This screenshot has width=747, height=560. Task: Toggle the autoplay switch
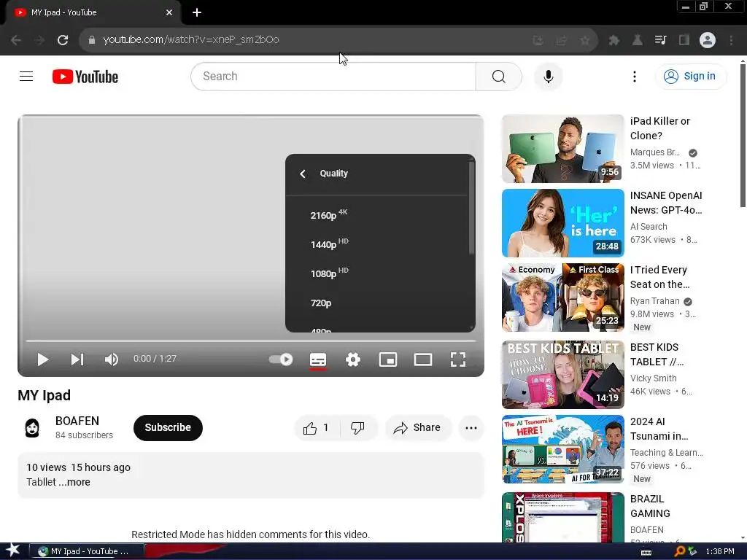tap(281, 359)
